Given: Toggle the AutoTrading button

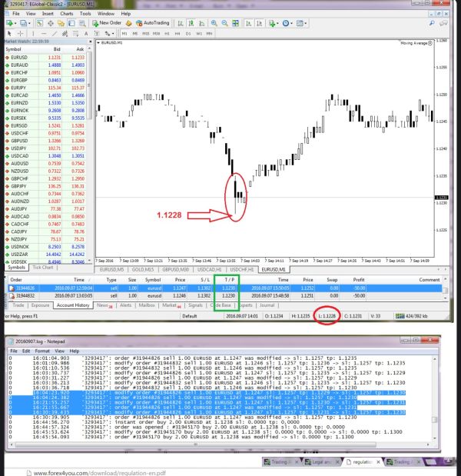Looking at the screenshot, I should [x=153, y=23].
